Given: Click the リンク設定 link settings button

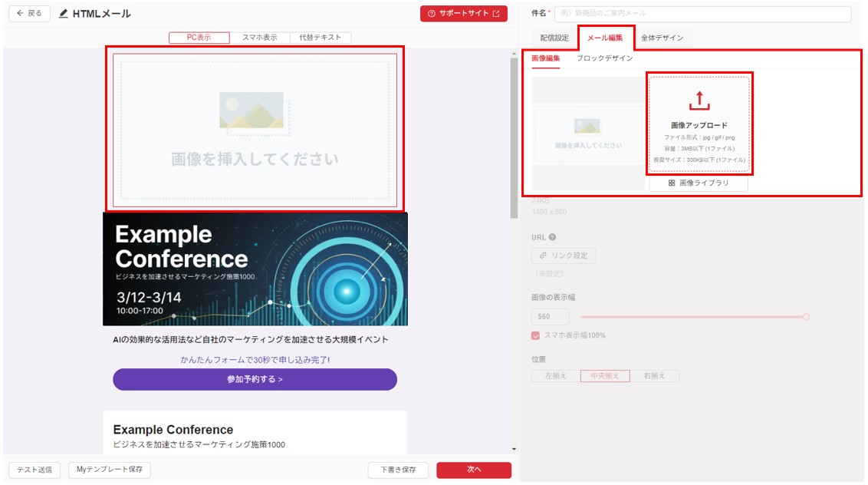Looking at the screenshot, I should pos(564,256).
